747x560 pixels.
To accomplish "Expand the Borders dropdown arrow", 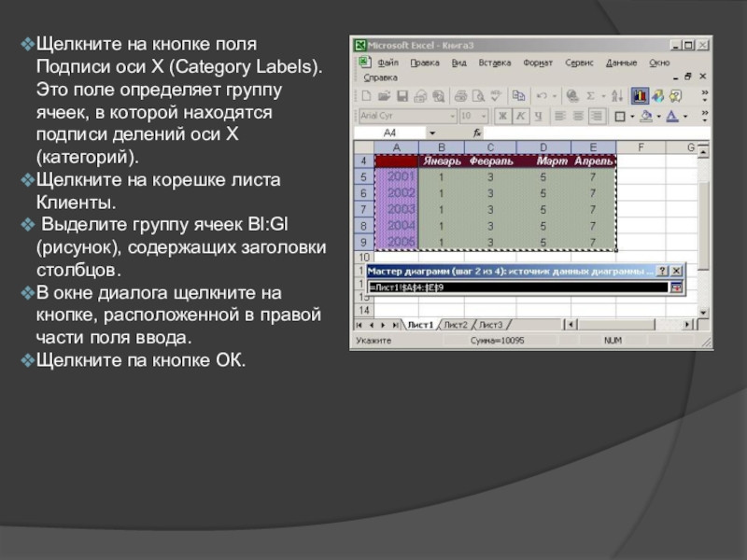I will [x=632, y=116].
